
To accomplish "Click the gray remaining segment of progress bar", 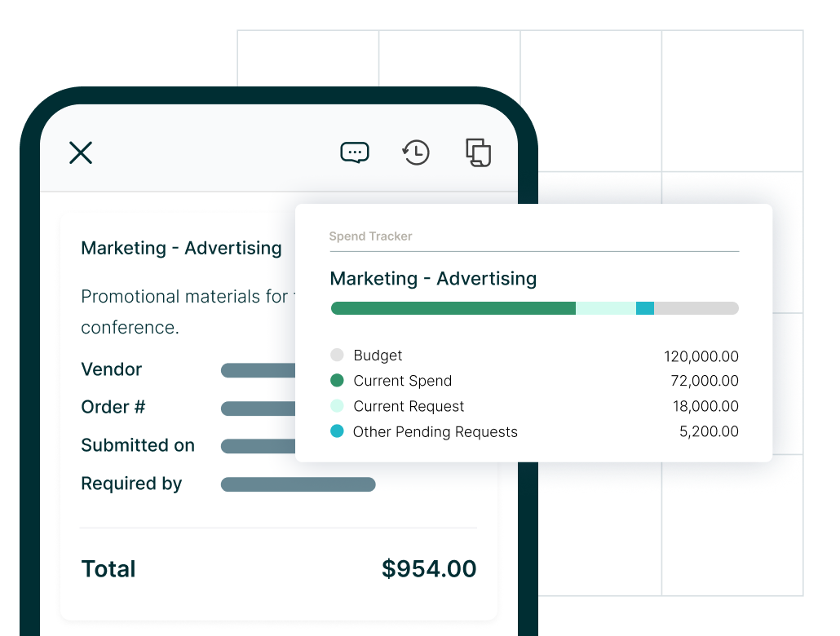I will (696, 308).
